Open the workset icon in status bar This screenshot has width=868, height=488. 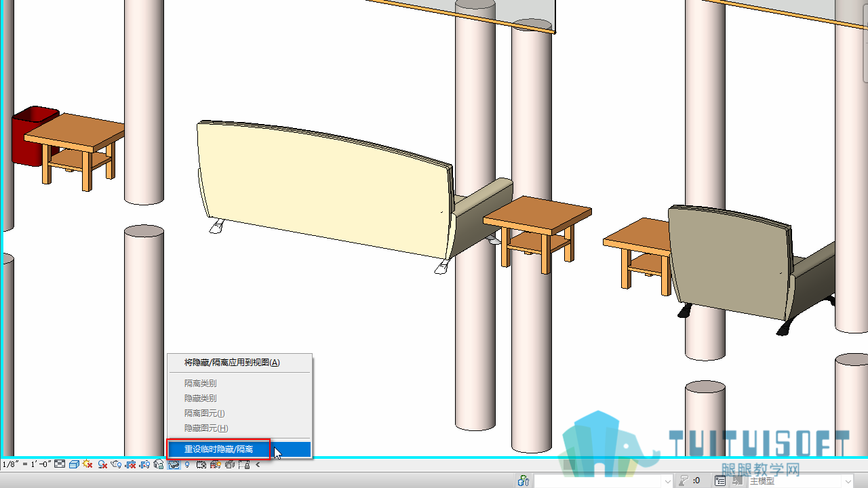click(x=523, y=481)
